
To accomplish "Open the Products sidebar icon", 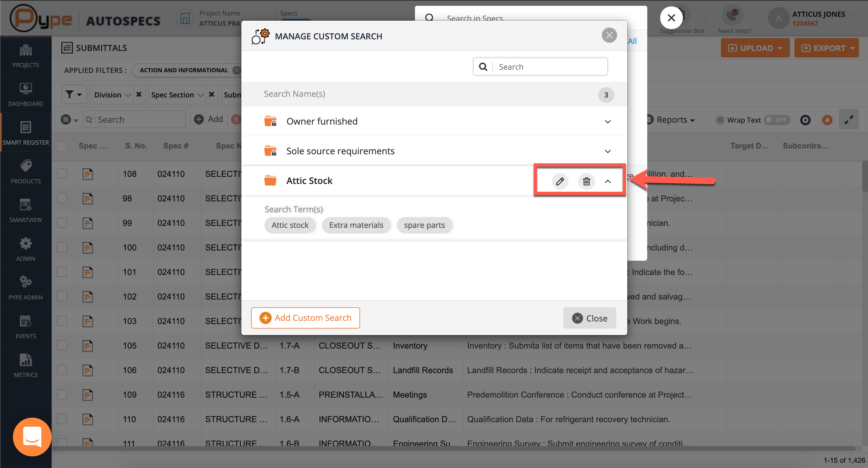I will click(25, 171).
